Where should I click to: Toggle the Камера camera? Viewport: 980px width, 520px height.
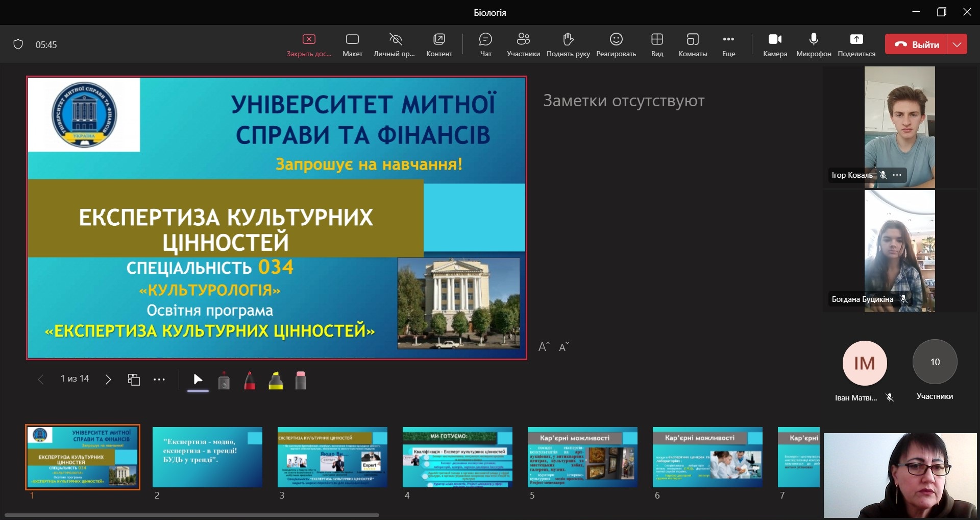pyautogui.click(x=775, y=45)
